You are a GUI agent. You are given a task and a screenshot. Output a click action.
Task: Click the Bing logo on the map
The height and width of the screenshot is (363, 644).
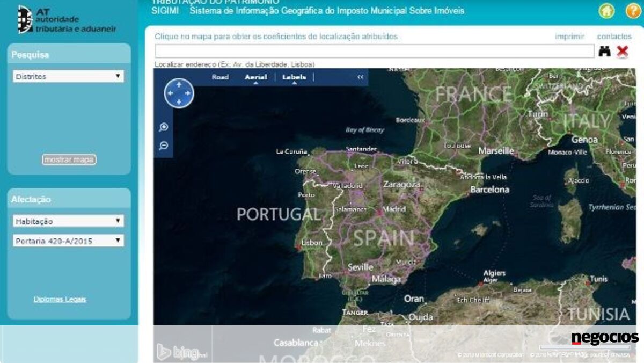point(181,352)
